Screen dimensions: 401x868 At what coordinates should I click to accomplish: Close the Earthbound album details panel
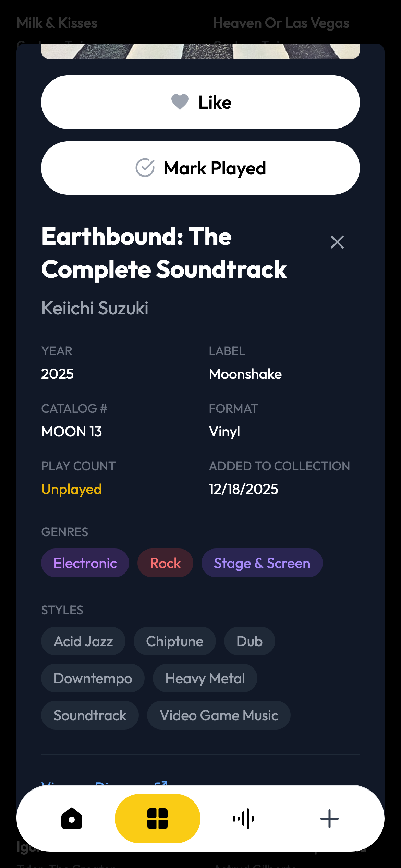tap(337, 242)
